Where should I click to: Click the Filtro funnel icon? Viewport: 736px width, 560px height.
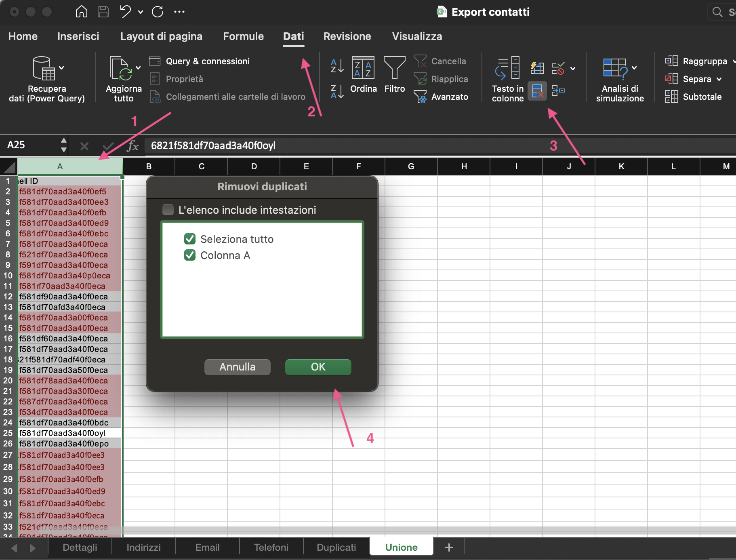[x=394, y=67]
